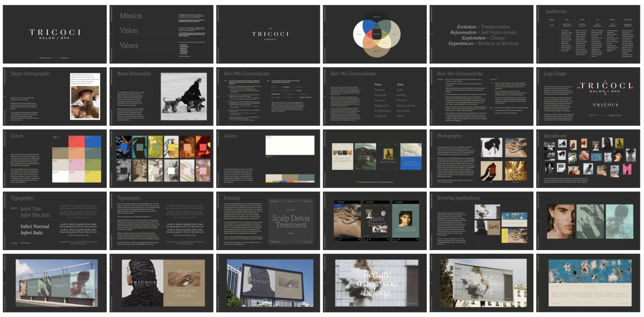Select the Typography slide showing Inferi Thin
Screen dimensions: 644x317
click(x=55, y=220)
